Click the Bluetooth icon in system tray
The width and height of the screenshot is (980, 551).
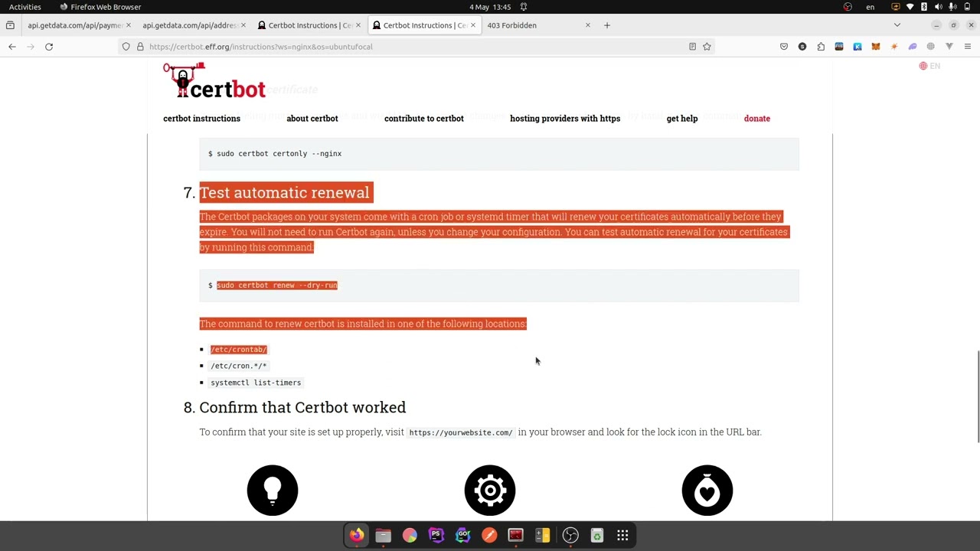[924, 7]
